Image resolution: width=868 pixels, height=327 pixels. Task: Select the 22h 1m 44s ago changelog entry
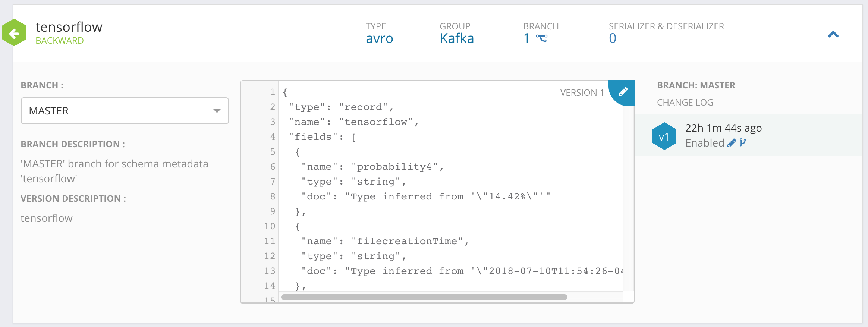coord(723,128)
